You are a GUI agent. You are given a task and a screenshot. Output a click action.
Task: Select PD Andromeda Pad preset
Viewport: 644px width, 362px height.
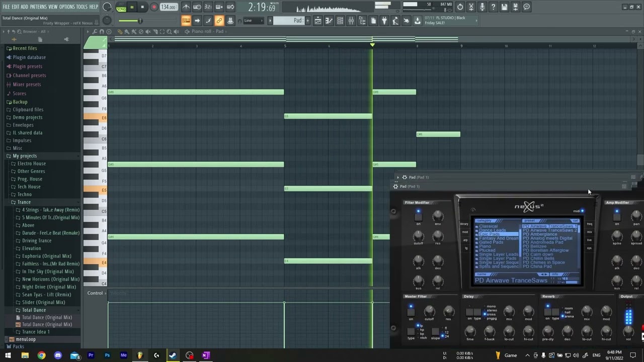(x=543, y=242)
